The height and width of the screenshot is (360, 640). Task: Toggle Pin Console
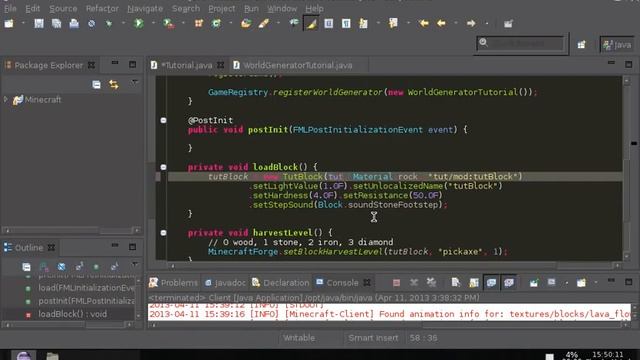click(x=533, y=282)
